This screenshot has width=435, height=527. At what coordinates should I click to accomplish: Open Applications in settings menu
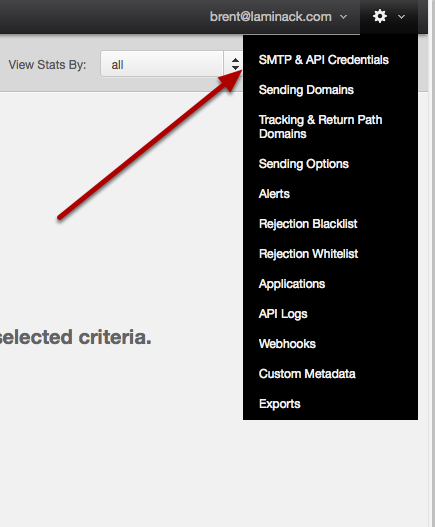(292, 284)
